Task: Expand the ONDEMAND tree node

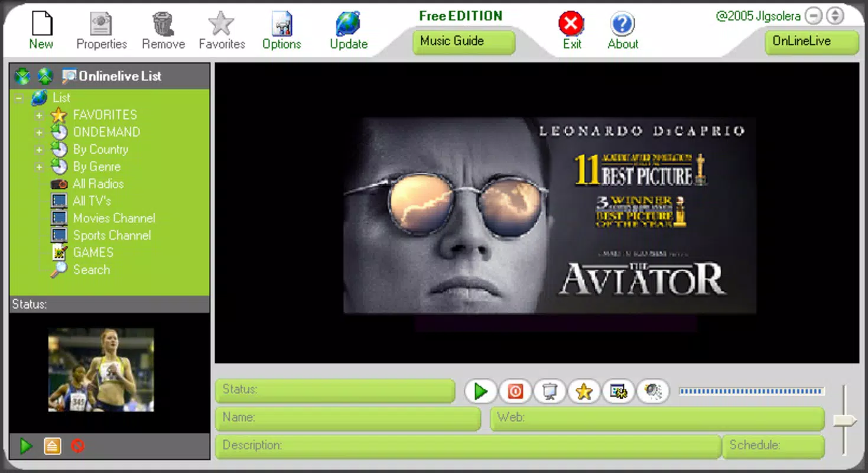Action: click(x=40, y=132)
